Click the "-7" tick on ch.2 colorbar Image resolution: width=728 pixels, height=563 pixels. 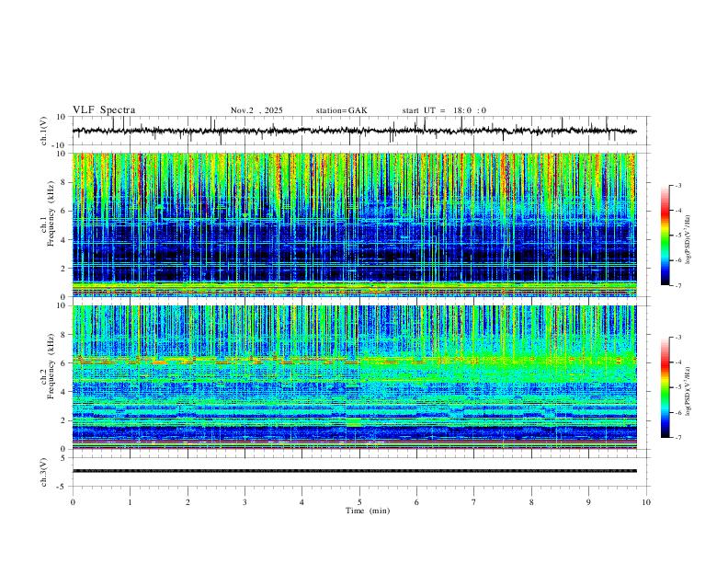[678, 437]
